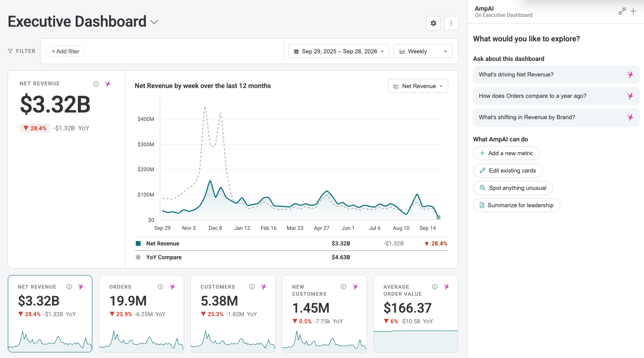Click the Add filter button
Screen dimensions: 644x358
(x=65, y=51)
